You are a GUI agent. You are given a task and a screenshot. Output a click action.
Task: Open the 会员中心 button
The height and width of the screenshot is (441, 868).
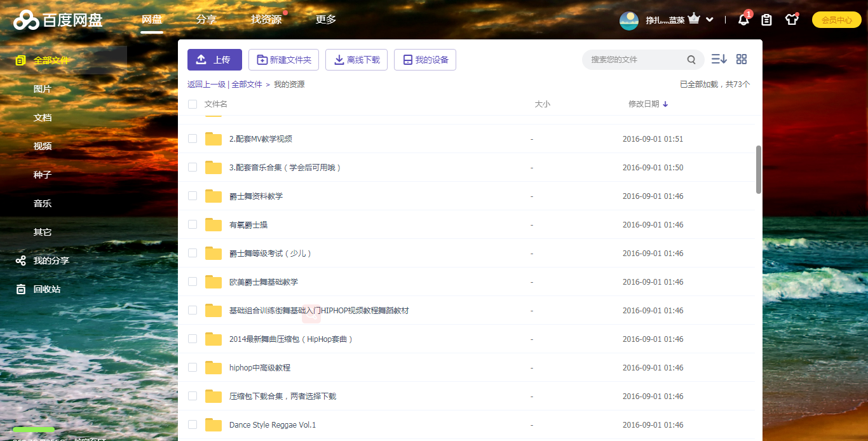(836, 20)
